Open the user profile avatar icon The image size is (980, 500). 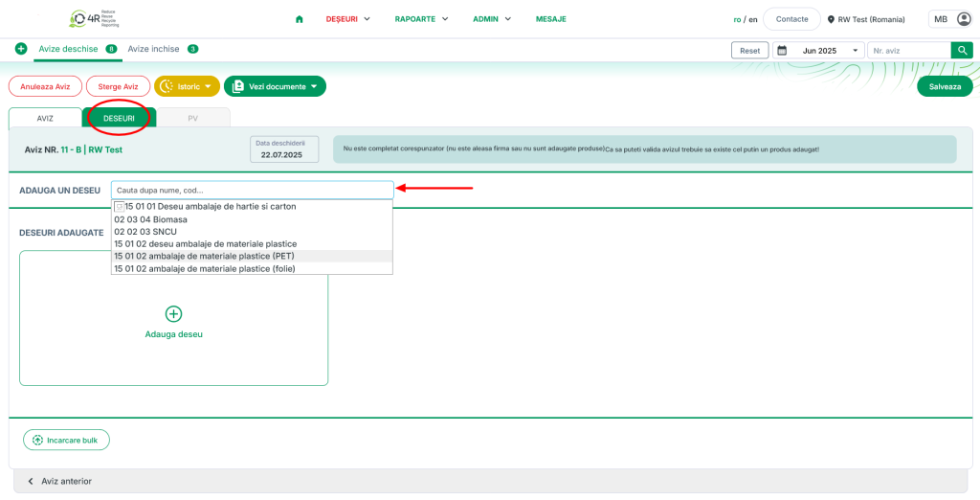coord(963,19)
